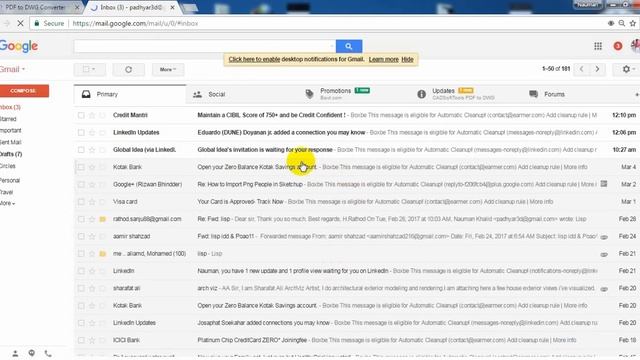Click the importance marker on rathod.sanju88 email

[103, 219]
